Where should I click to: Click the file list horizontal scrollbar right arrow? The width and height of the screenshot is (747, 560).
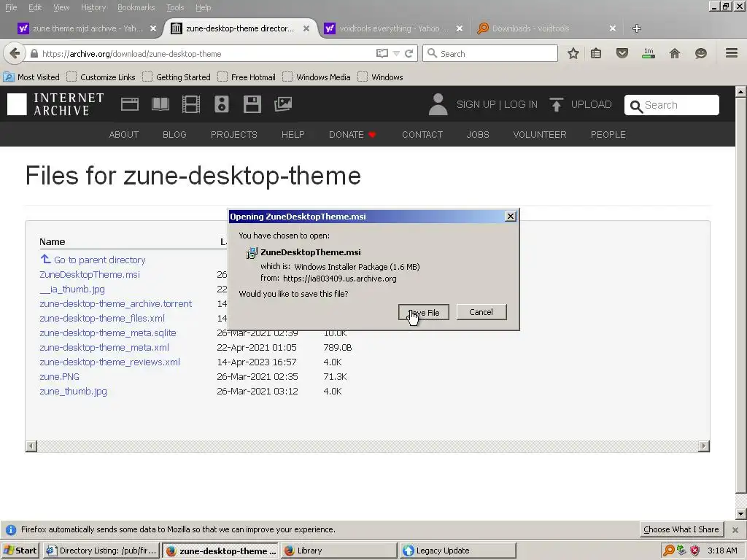[704, 446]
